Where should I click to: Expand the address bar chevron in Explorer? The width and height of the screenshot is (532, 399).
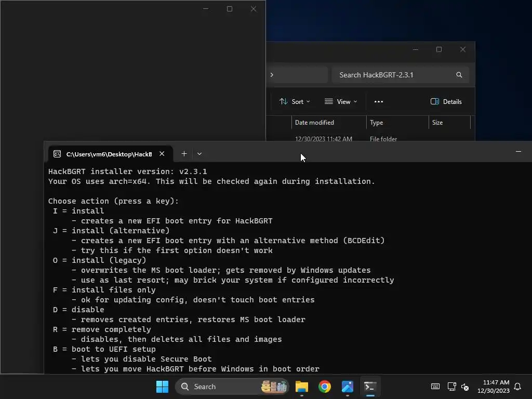272,75
